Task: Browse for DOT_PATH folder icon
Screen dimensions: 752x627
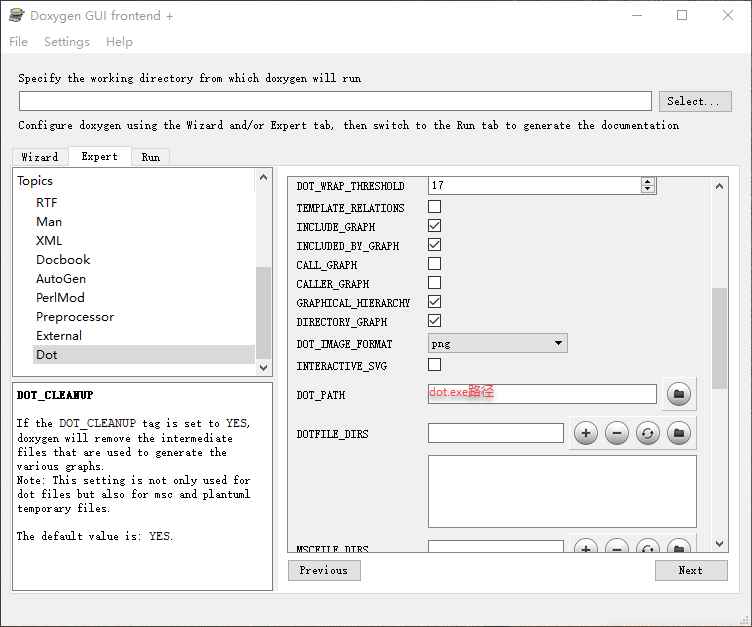Action: coord(679,394)
